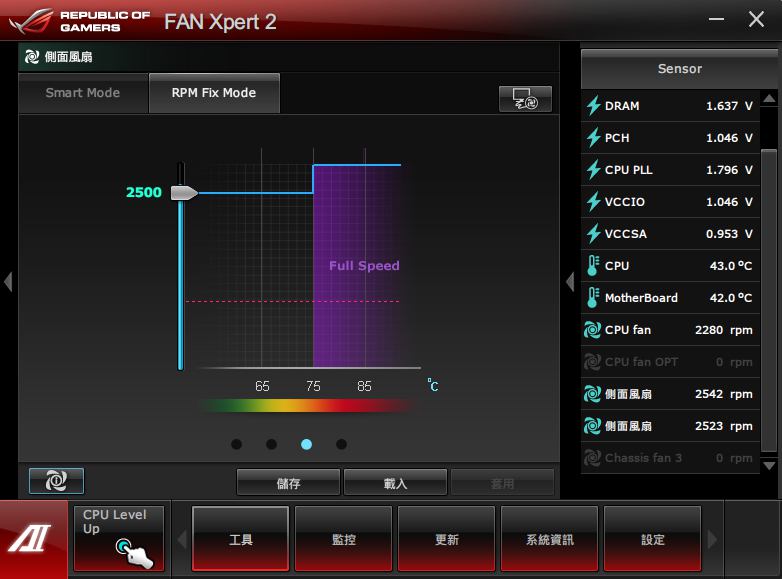Screen dimensions: 782x579
Task: Click the CPU temperature thermometer icon
Action: click(x=592, y=266)
